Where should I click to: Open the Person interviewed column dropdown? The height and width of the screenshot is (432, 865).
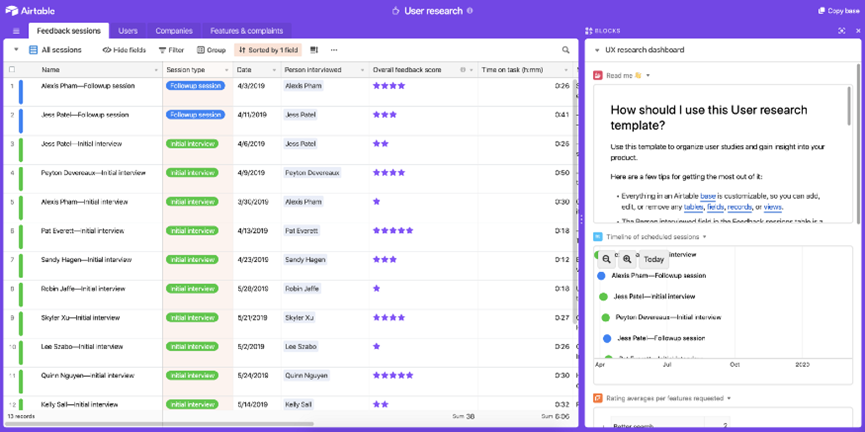tap(362, 70)
